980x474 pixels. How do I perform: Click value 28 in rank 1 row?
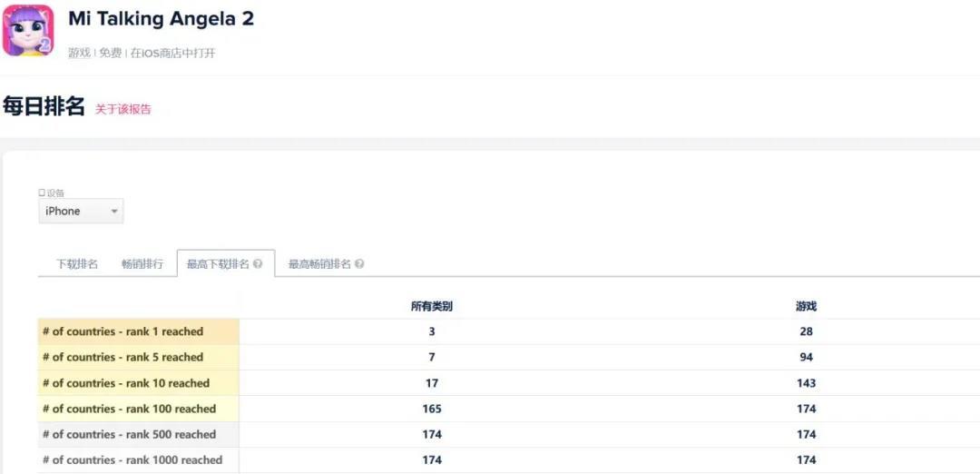[x=807, y=331]
